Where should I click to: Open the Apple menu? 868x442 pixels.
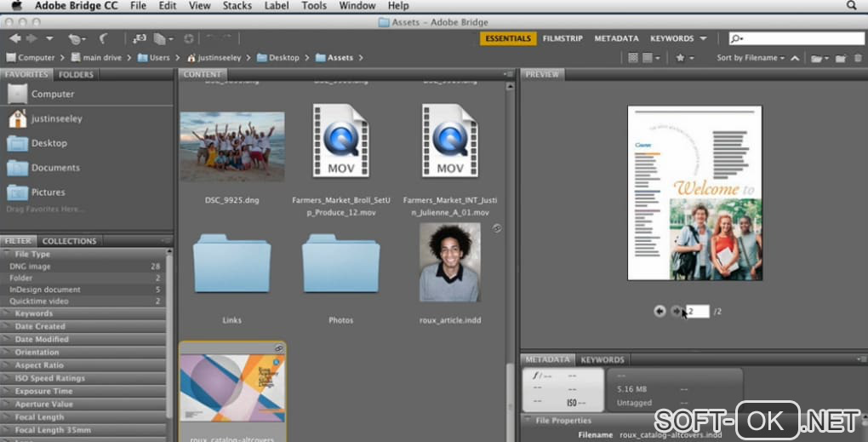[17, 6]
